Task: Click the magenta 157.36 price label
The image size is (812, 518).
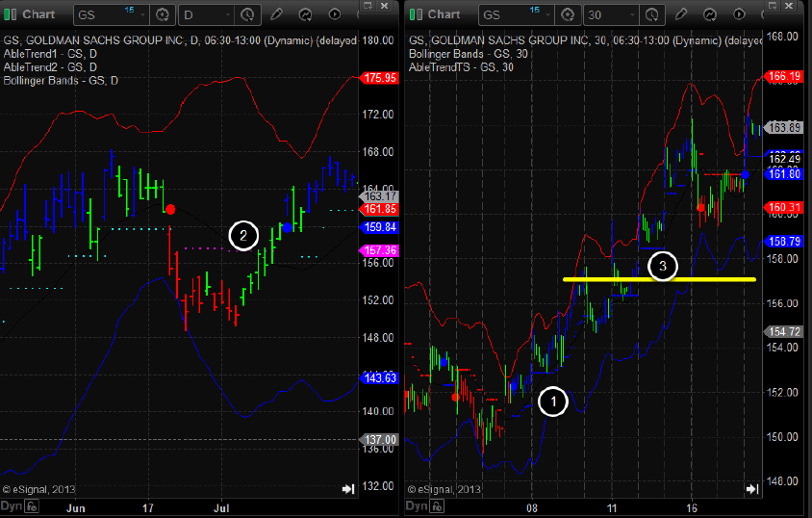Action: pos(379,250)
